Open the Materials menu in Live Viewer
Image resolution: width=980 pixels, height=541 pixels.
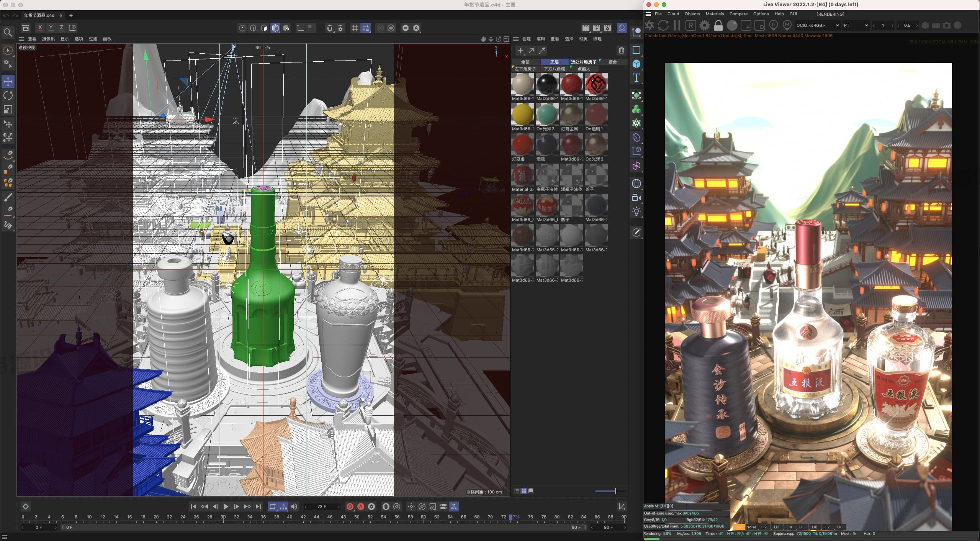[715, 14]
